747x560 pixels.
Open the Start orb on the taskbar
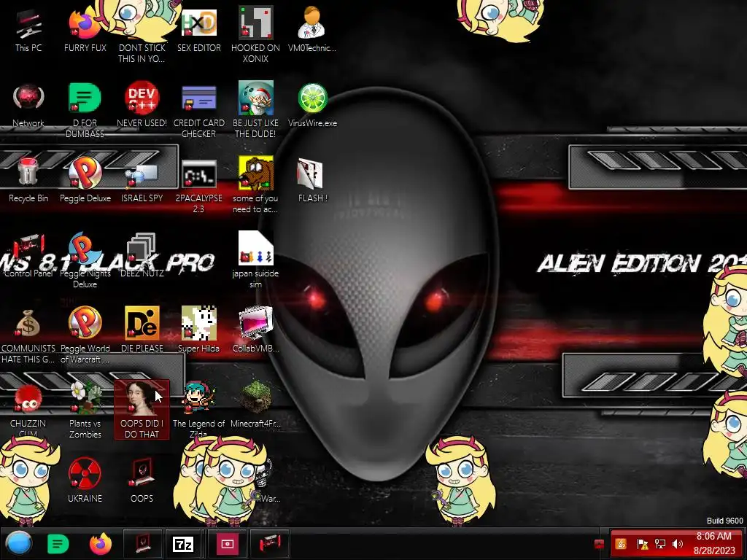click(x=18, y=543)
